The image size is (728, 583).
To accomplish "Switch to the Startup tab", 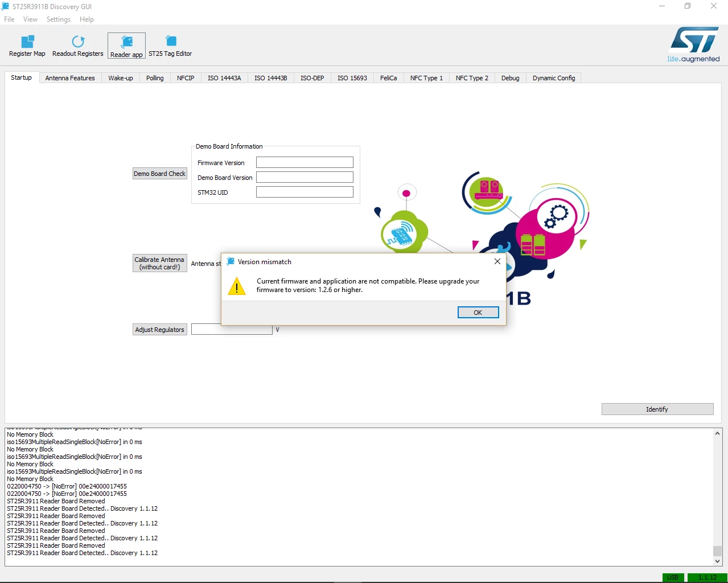I will point(22,77).
